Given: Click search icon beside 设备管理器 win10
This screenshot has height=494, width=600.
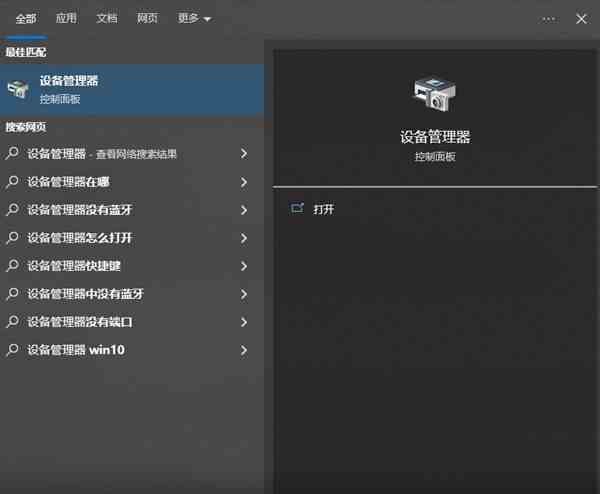Looking at the screenshot, I should coord(13,349).
